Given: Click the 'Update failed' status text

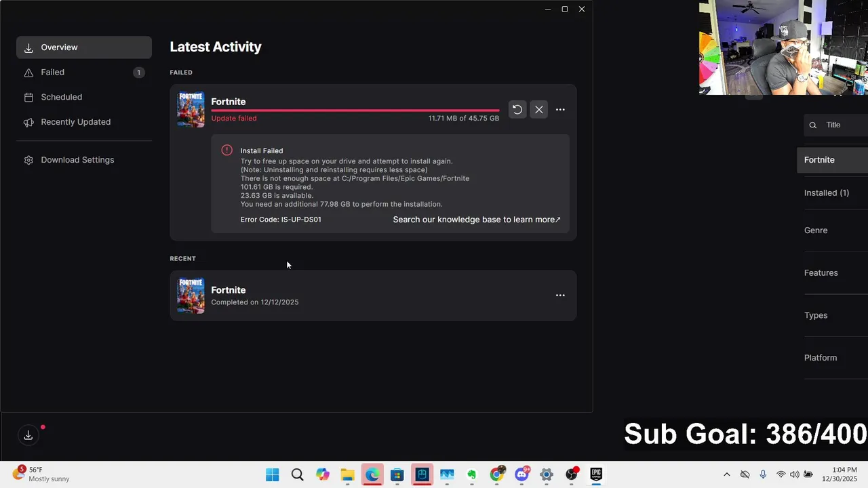Looking at the screenshot, I should (x=234, y=118).
